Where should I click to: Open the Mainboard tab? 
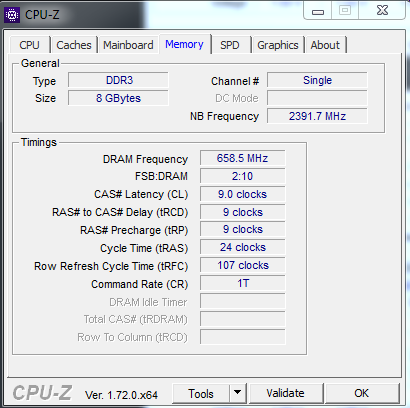pos(128,45)
